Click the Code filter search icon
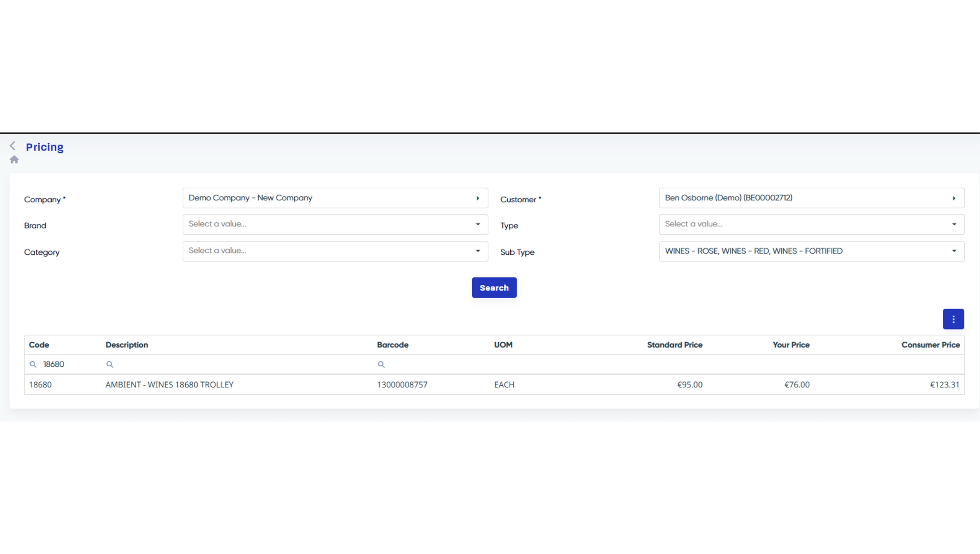 [33, 364]
